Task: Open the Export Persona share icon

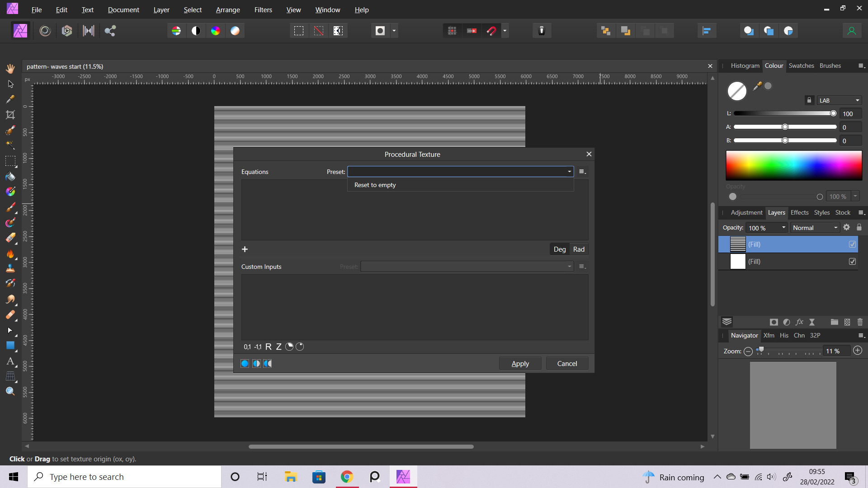Action: (x=110, y=31)
